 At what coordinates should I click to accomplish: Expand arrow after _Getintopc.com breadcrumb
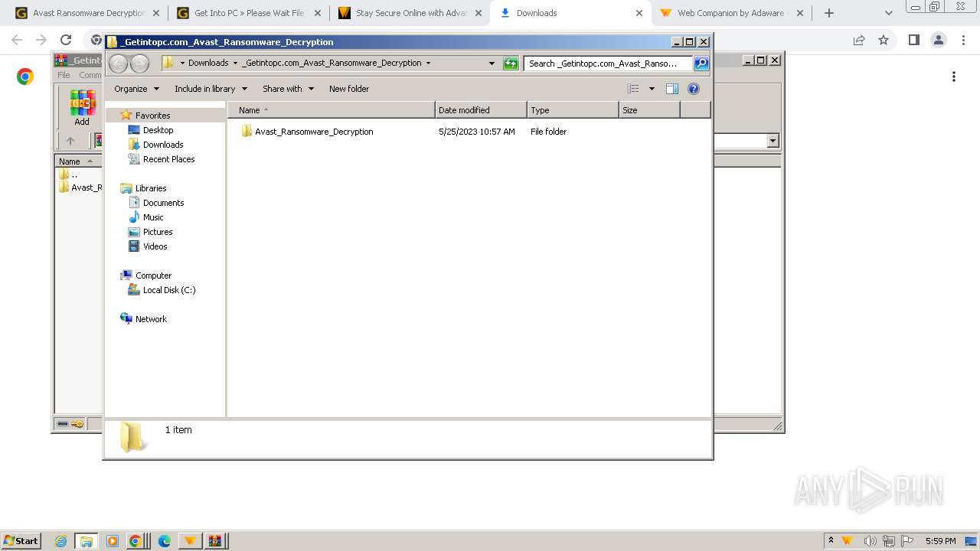coord(428,64)
